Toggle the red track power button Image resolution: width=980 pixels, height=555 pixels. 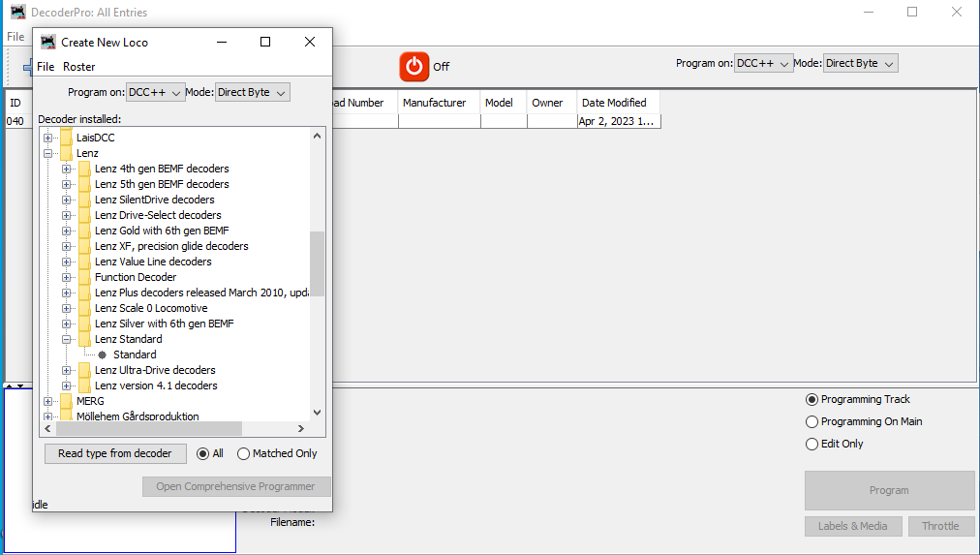tap(414, 66)
